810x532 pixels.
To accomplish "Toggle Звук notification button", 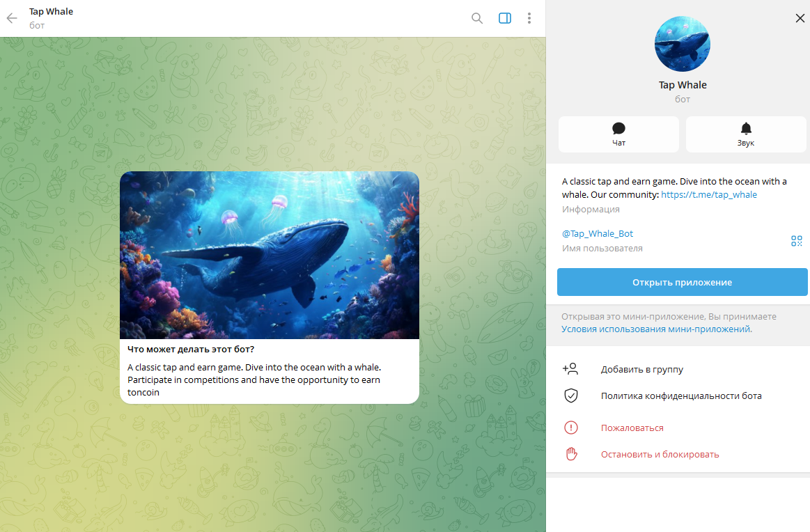I will [x=746, y=134].
